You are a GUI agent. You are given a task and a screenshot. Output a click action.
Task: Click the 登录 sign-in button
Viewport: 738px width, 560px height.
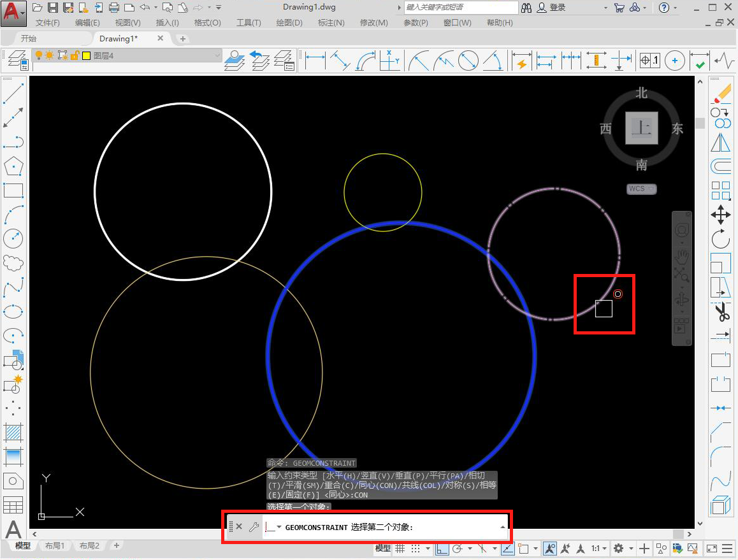pos(552,8)
